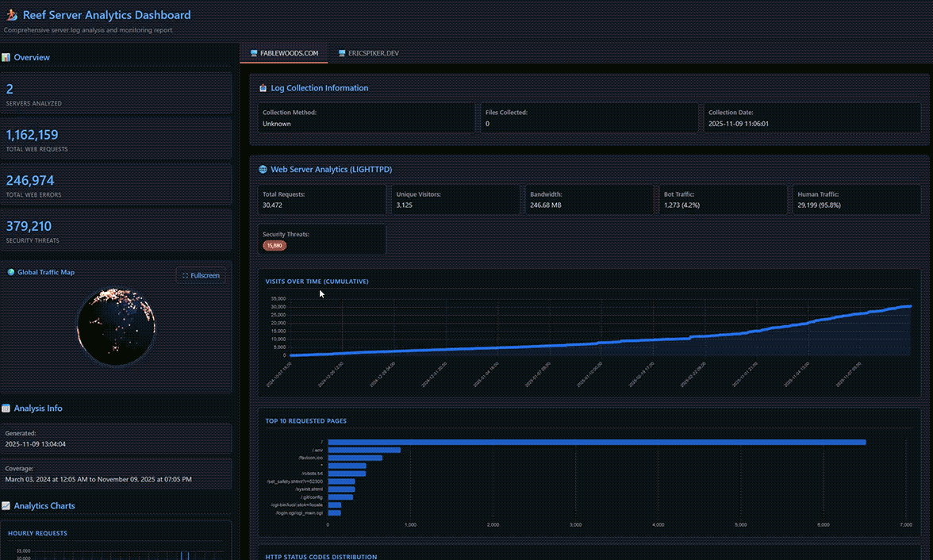This screenshot has width=933, height=560.
Task: Click the Servers Analyzed stat card
Action: click(116, 94)
